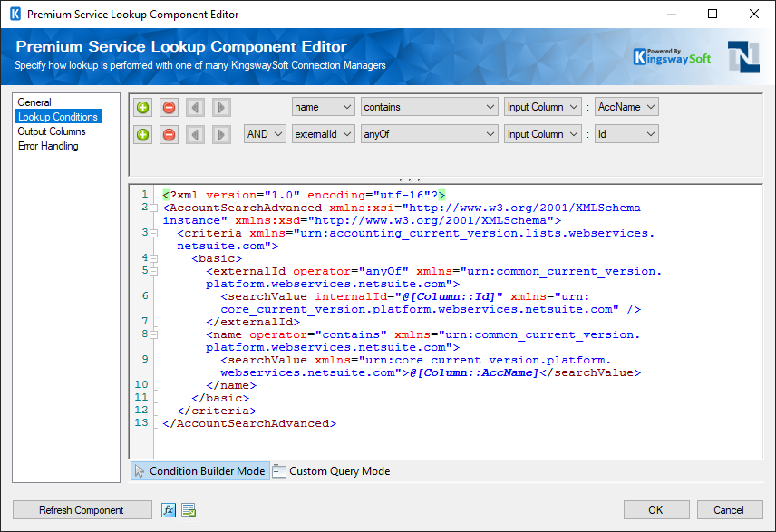Confirm with the OK button
776x532 pixels.
pos(656,510)
